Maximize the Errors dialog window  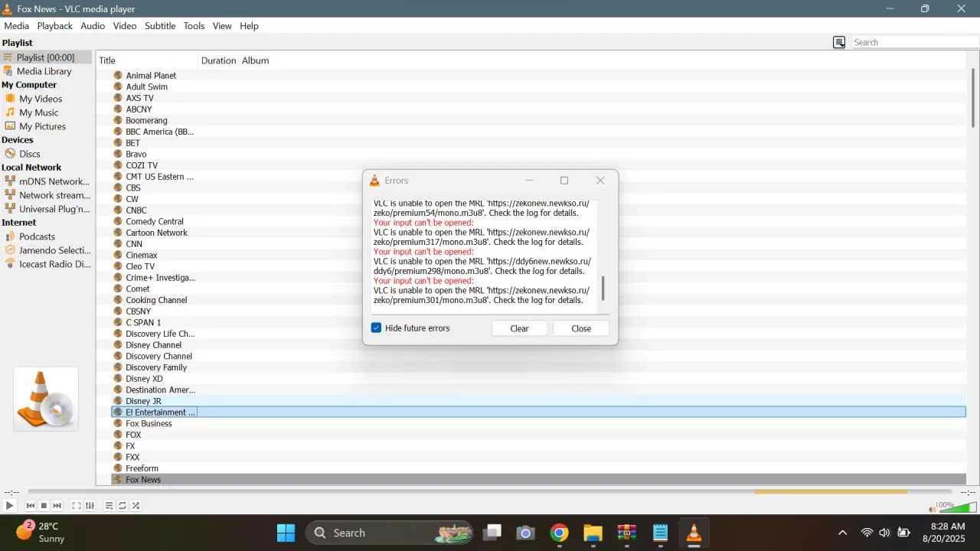coord(564,181)
